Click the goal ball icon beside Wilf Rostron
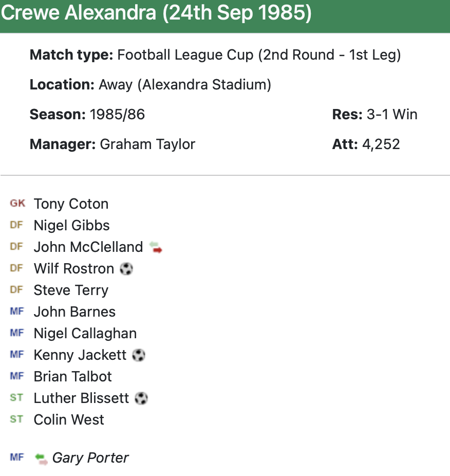This screenshot has height=476, width=450. coord(126,269)
